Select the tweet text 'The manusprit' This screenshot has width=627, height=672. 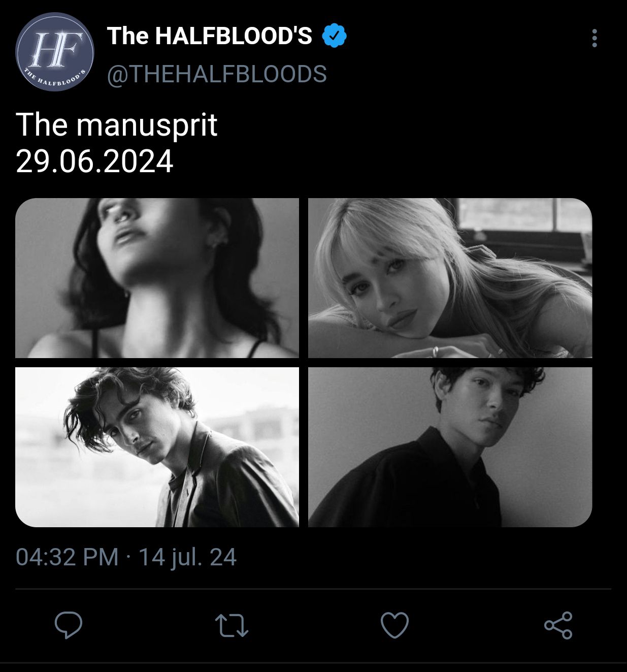point(117,124)
